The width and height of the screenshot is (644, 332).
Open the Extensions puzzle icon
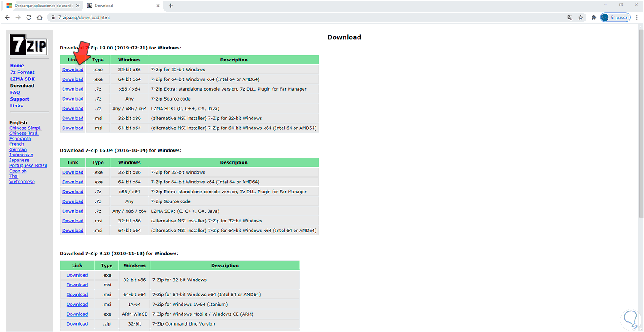[594, 18]
